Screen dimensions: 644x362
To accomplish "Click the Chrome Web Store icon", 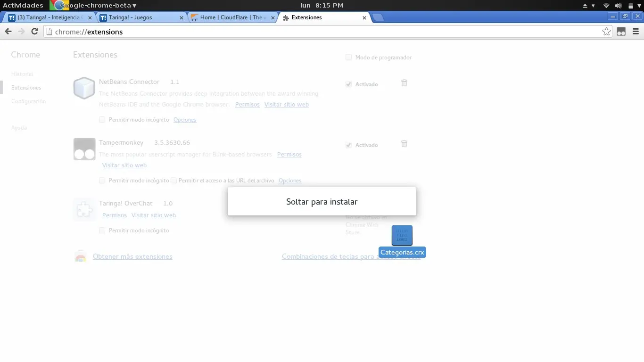I will [81, 256].
